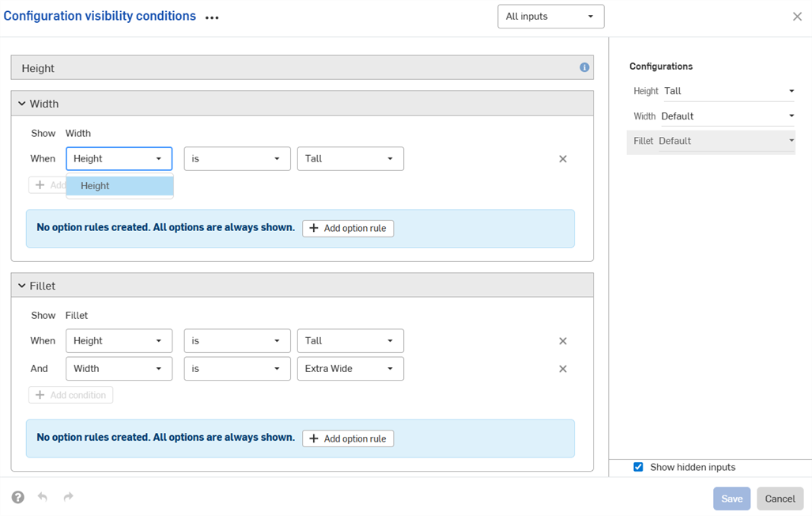Open the Fillet Default configuration dropdown
Viewport: 812px width, 516px height.
pyautogui.click(x=726, y=141)
